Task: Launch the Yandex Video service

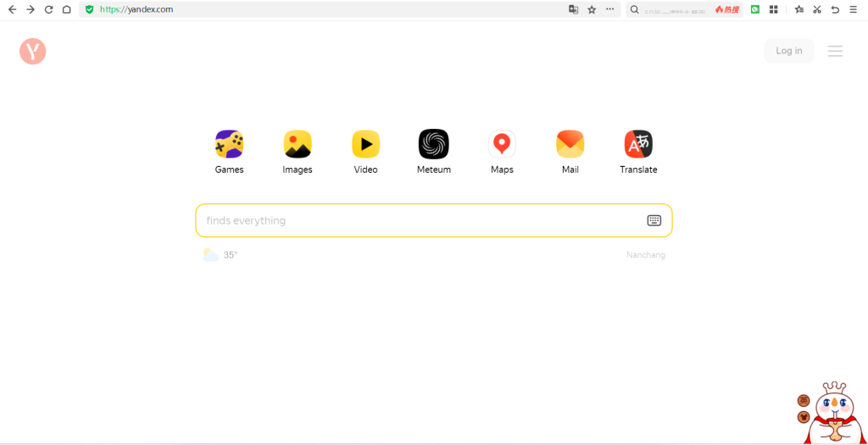Action: click(365, 144)
